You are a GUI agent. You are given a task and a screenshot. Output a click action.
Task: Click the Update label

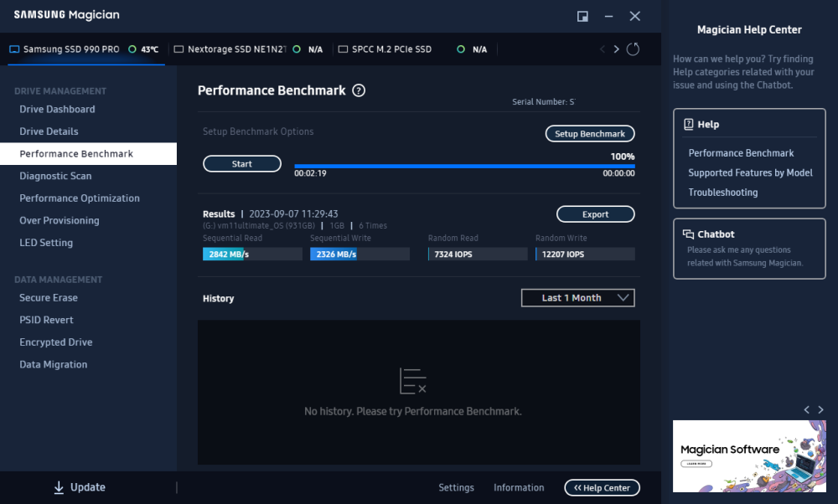pyautogui.click(x=88, y=487)
